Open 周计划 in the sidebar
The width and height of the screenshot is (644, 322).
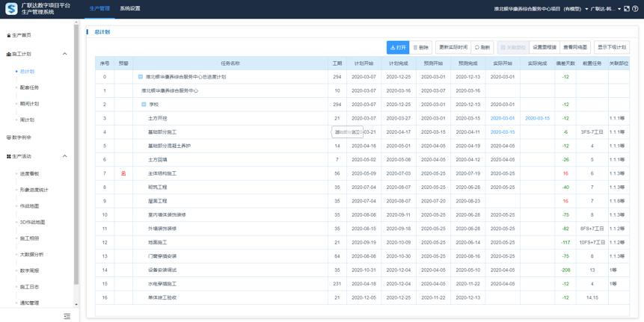(x=27, y=120)
